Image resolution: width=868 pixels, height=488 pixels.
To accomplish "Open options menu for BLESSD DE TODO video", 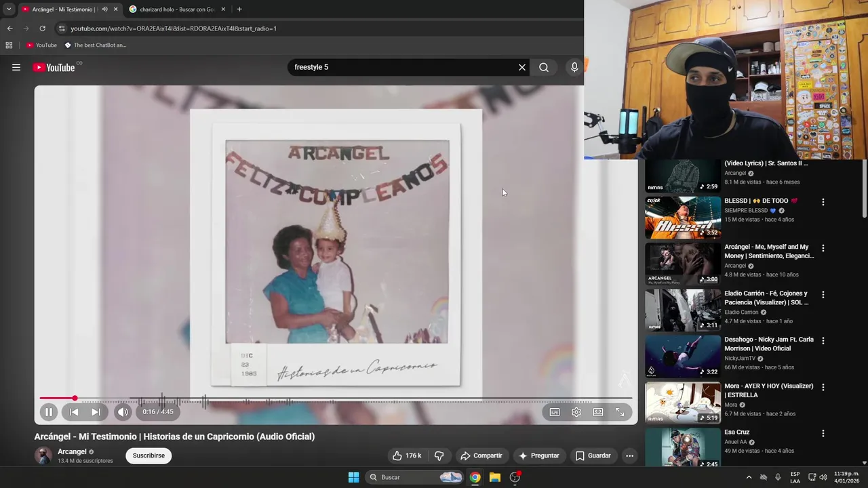I will [x=823, y=202].
